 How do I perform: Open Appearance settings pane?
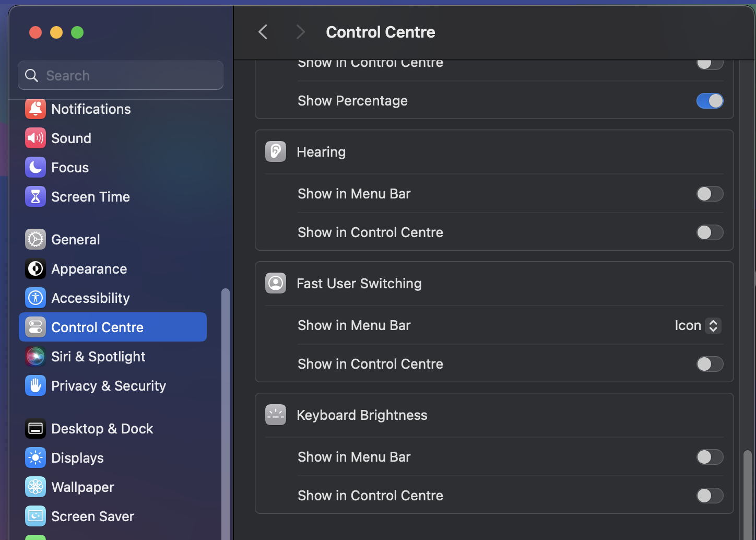coord(113,269)
